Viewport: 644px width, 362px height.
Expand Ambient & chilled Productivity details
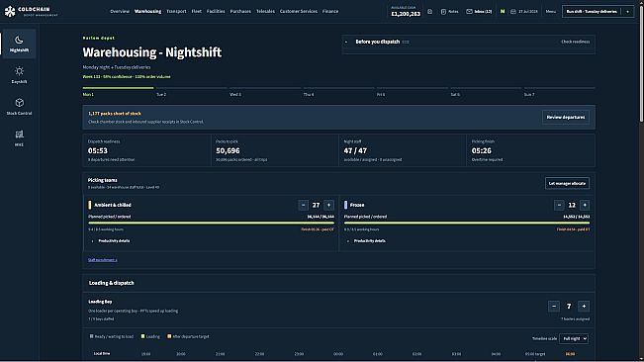click(111, 241)
